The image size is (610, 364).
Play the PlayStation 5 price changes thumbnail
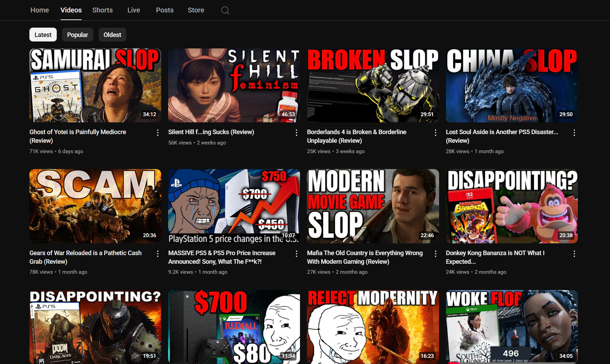pyautogui.click(x=234, y=206)
